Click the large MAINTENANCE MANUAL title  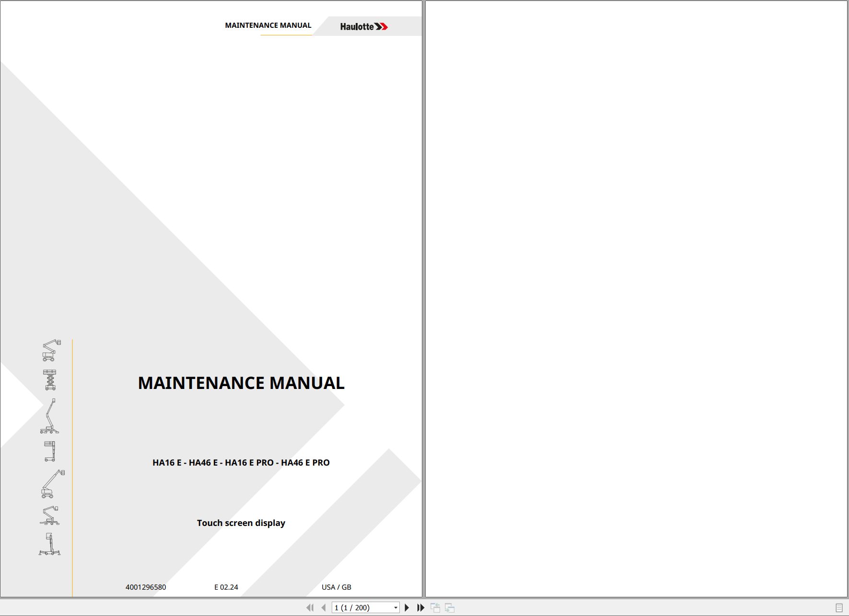point(241,383)
